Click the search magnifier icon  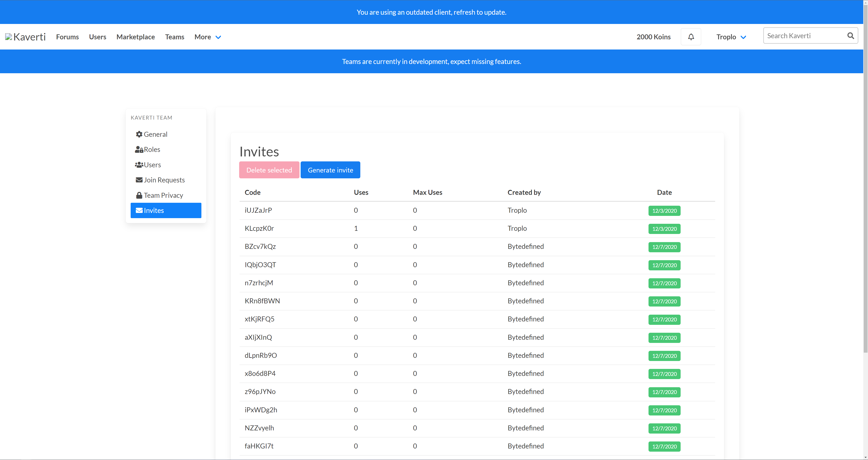(x=850, y=36)
